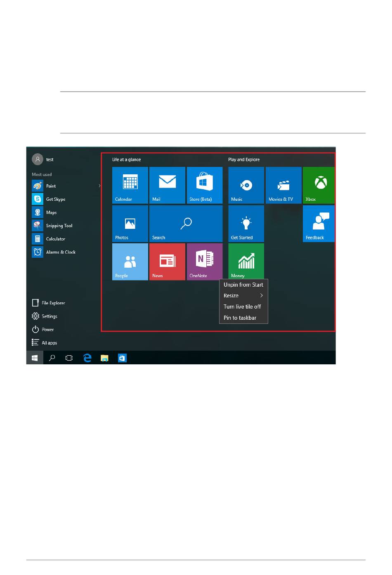
Task: Open the Music tile
Action: coord(246,185)
